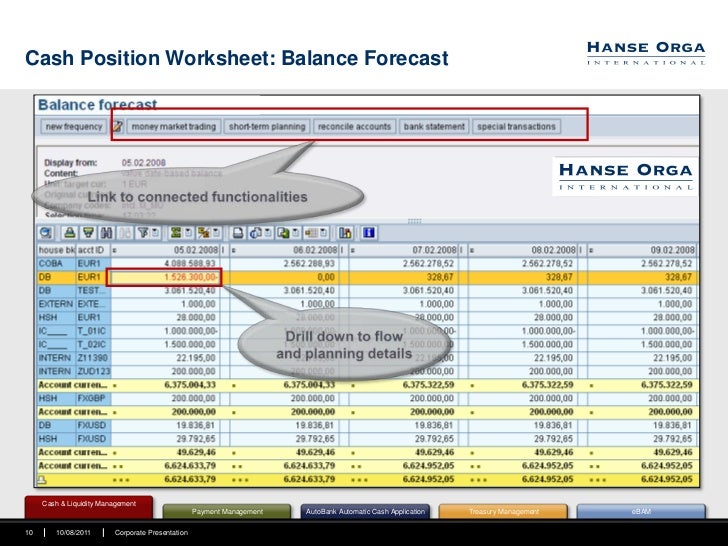The height and width of the screenshot is (546, 728).
Task: Click the COBA value 4.088.588,93
Action: (x=189, y=263)
